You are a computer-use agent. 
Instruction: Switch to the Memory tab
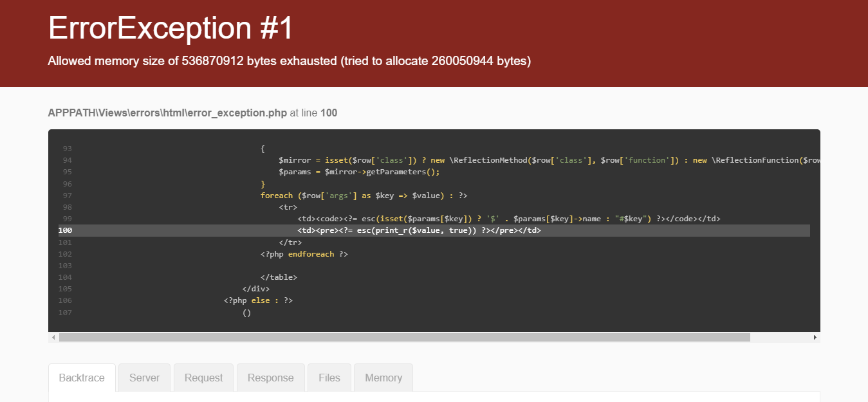(x=383, y=378)
